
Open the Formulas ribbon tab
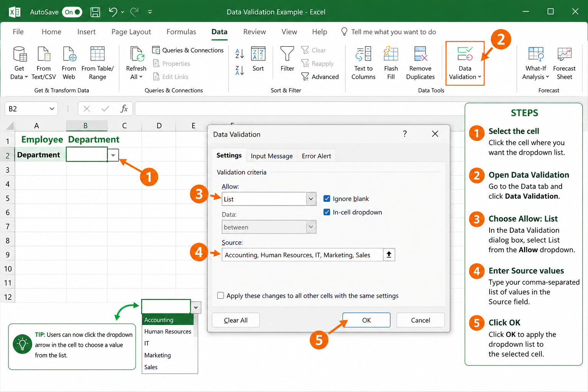coord(181,32)
